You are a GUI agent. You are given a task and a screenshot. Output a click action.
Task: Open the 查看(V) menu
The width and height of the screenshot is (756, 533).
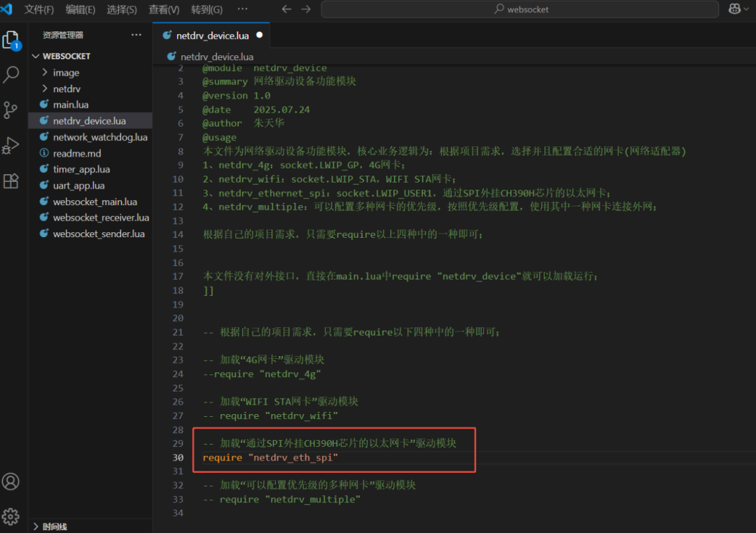click(x=164, y=10)
